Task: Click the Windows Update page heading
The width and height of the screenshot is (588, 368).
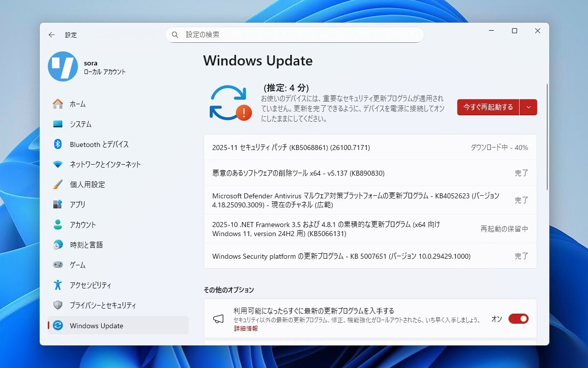Action: click(x=258, y=61)
